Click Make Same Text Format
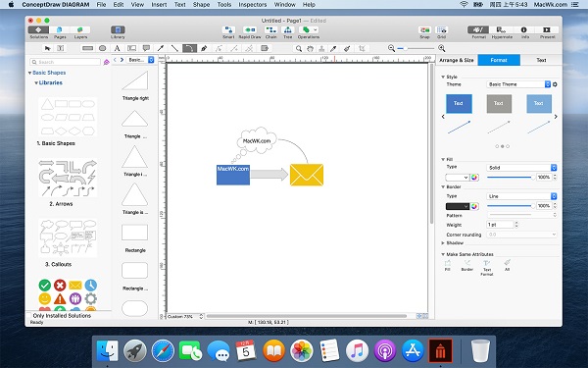The width and height of the screenshot is (588, 368). [487, 267]
